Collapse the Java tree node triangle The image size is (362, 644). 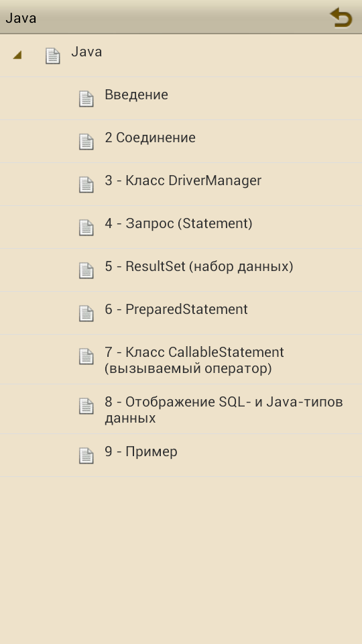click(17, 54)
